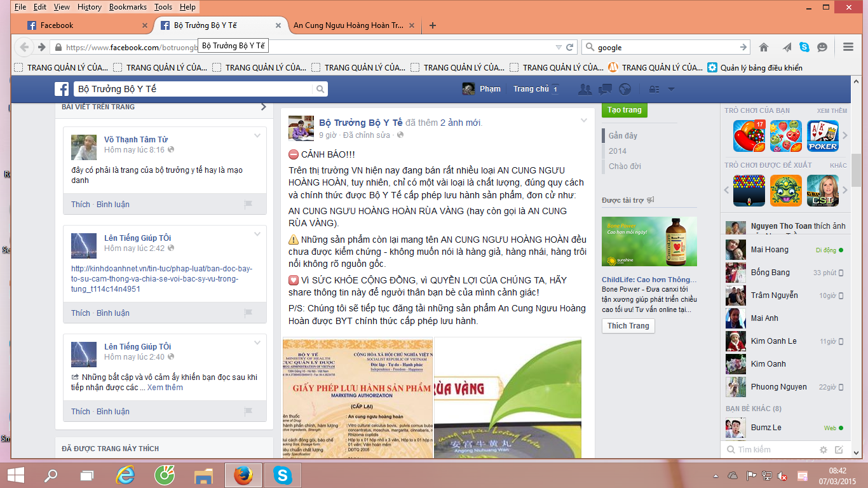Open the bubble shooter suggested game

click(x=749, y=191)
